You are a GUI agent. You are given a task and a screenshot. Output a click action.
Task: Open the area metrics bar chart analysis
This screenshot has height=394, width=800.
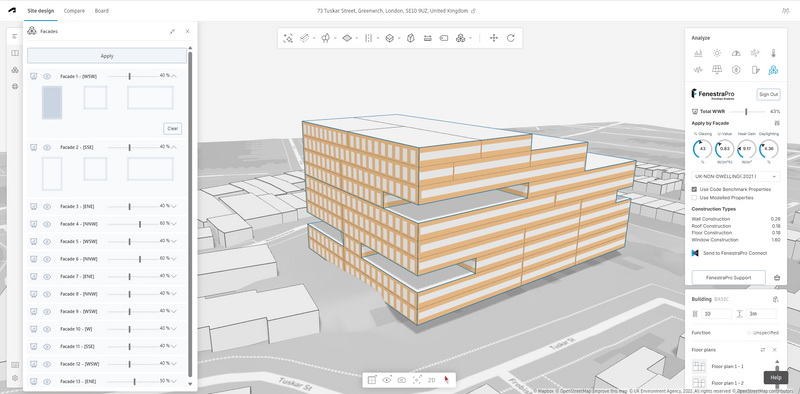click(698, 53)
